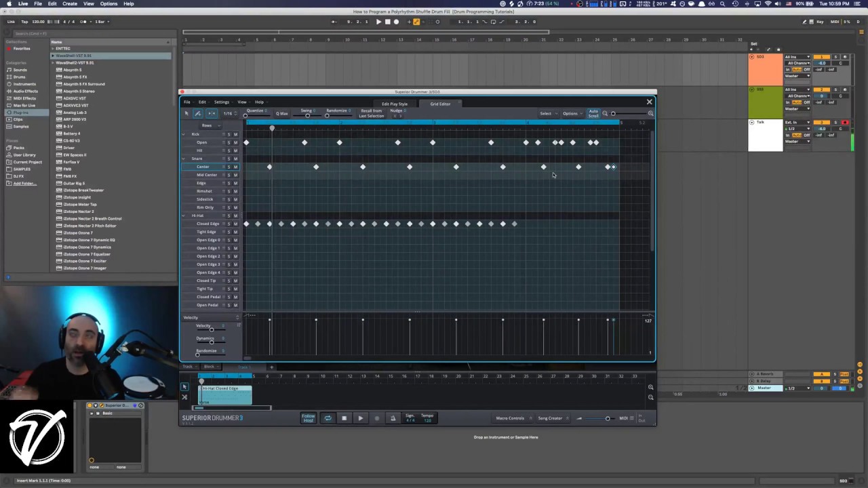
Task: Zoom in on the song track timeline
Action: tap(650, 388)
